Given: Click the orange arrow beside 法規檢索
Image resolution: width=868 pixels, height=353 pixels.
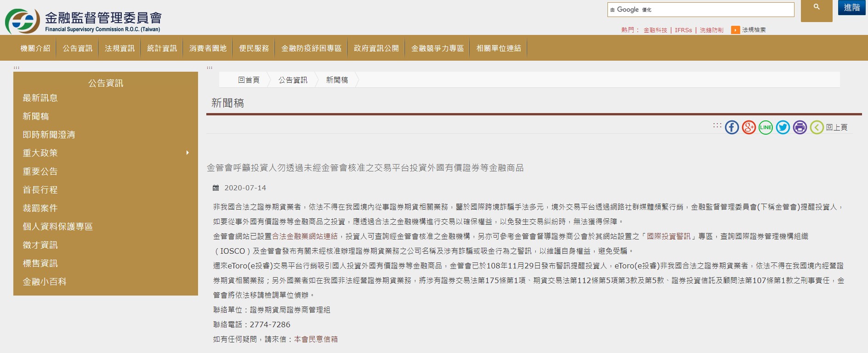Looking at the screenshot, I should pos(736,30).
